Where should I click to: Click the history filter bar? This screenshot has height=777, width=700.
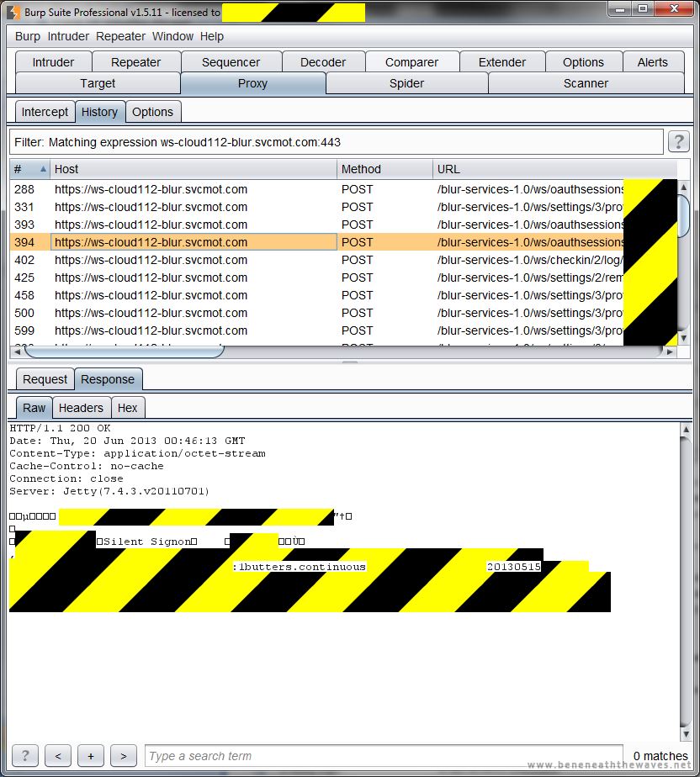coord(337,142)
